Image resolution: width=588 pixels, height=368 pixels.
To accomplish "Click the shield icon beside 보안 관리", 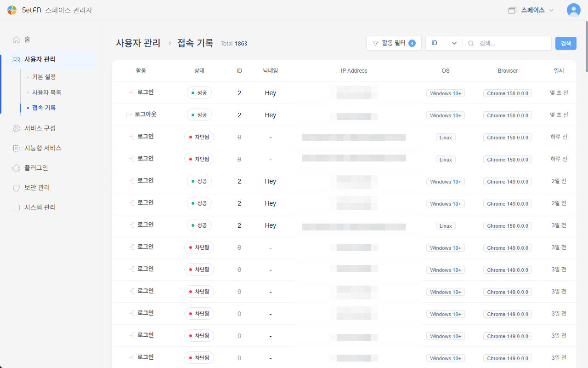I will tap(17, 188).
